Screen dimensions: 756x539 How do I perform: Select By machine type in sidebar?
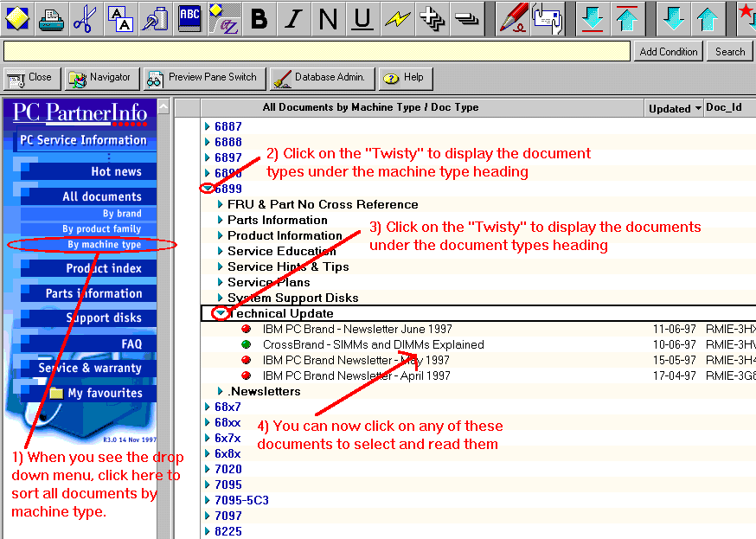104,245
